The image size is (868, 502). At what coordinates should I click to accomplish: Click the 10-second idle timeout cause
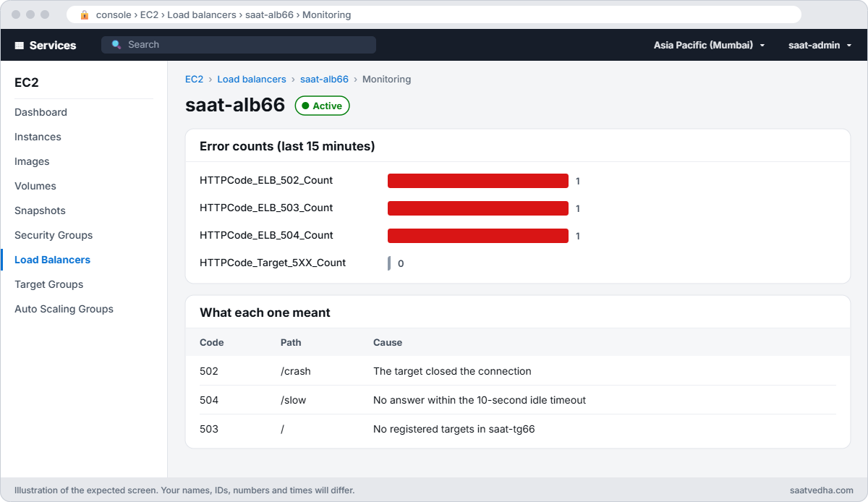click(480, 400)
